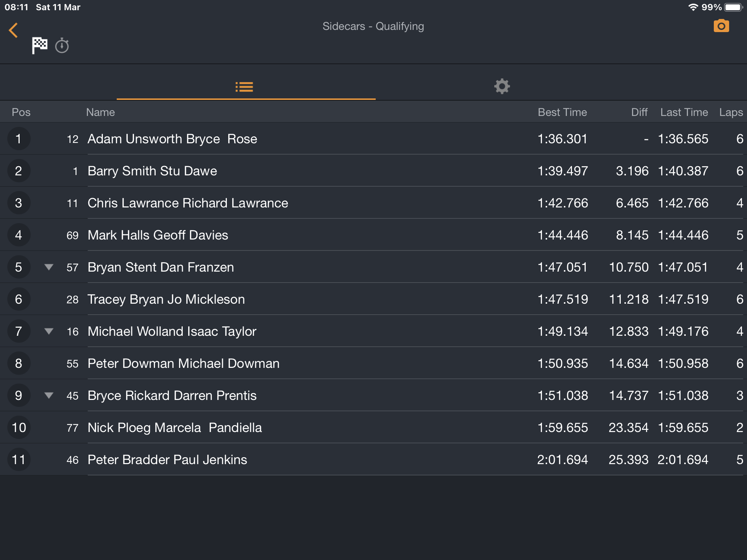The width and height of the screenshot is (747, 560).
Task: Tap the battery indicator
Action: point(734,7)
